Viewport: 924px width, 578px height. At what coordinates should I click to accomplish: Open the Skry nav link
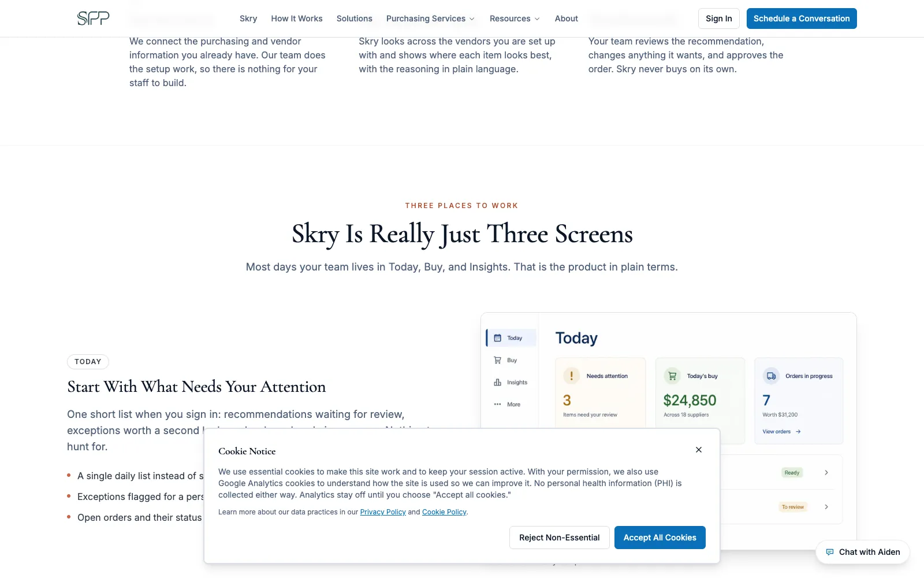pos(248,18)
